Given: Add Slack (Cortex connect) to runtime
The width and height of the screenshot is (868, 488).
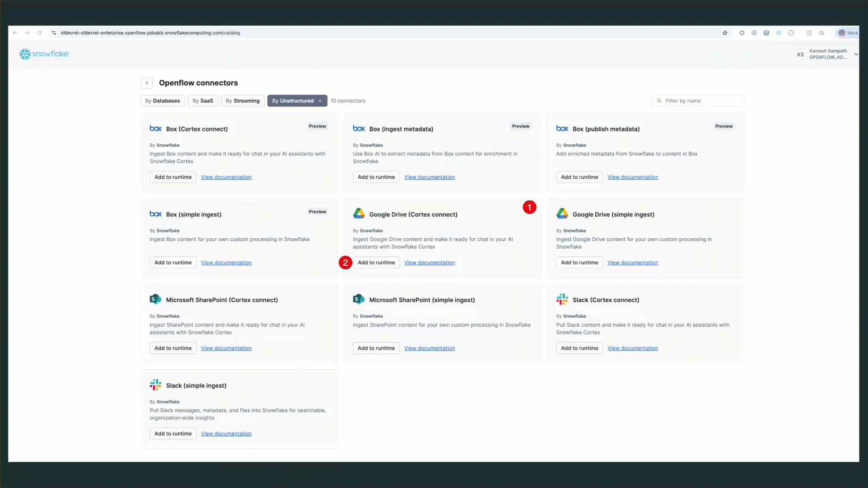Looking at the screenshot, I should pyautogui.click(x=579, y=348).
